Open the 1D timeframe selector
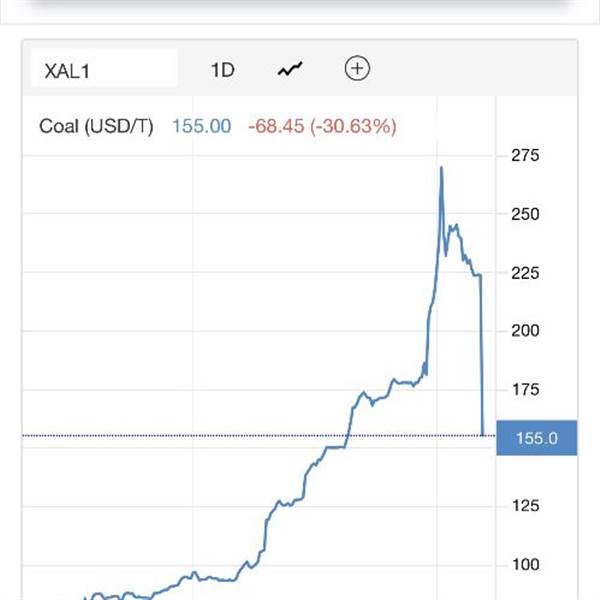 click(222, 70)
